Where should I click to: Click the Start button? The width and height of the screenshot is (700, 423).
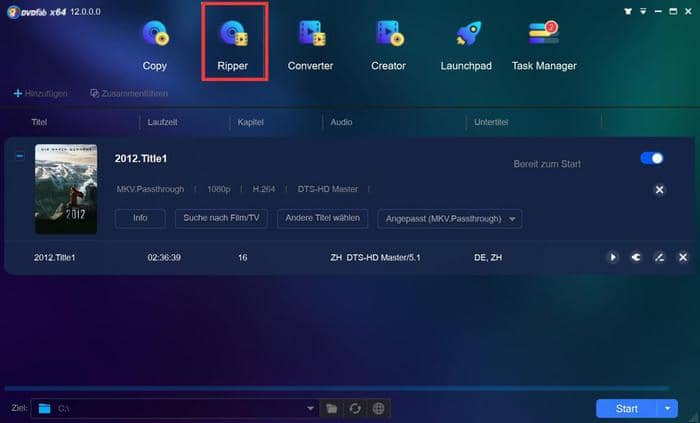(626, 409)
